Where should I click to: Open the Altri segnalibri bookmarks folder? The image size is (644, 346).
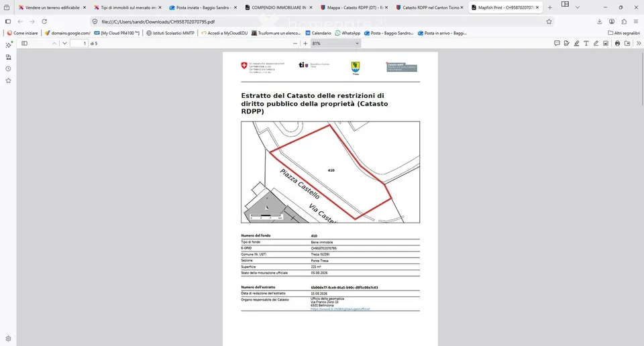624,33
